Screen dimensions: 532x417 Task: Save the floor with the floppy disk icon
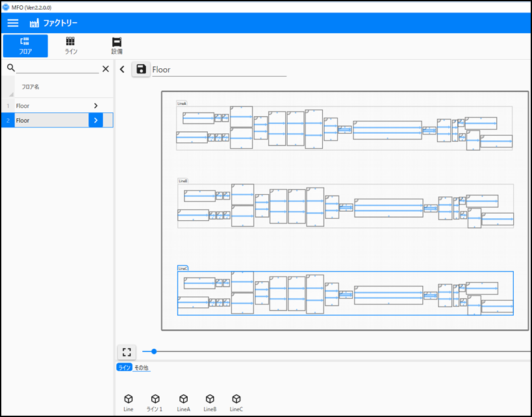click(x=141, y=69)
